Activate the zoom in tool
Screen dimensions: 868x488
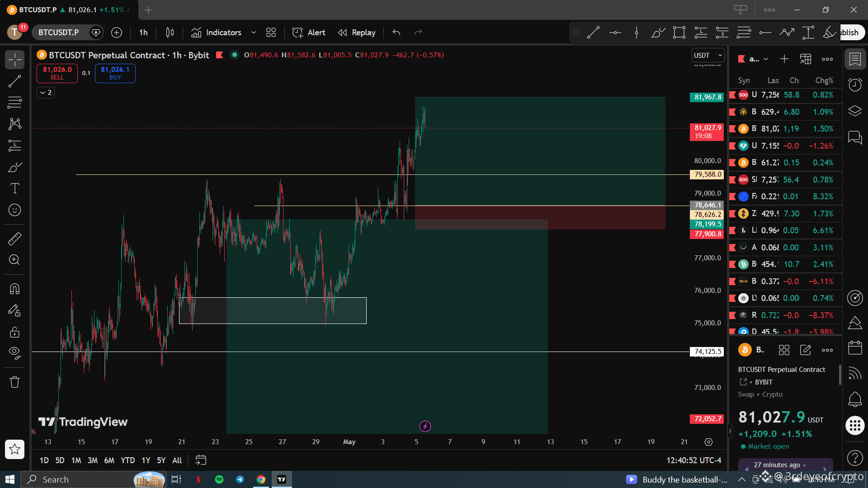14,260
